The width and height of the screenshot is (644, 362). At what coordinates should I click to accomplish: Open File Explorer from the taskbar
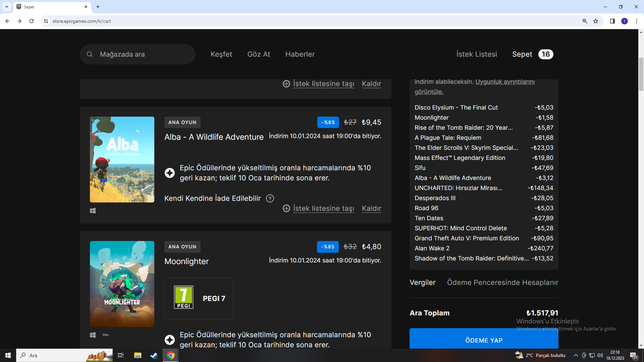[138, 355]
